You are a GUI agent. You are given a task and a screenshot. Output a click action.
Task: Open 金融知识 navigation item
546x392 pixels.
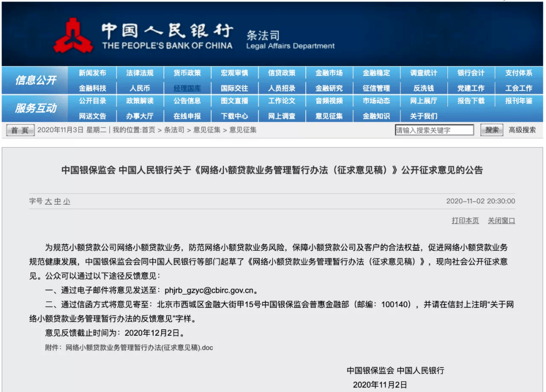[377, 116]
